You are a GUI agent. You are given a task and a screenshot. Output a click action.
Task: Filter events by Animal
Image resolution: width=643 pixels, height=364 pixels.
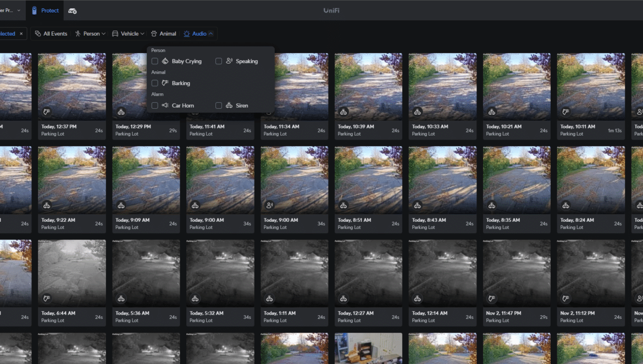pyautogui.click(x=164, y=33)
